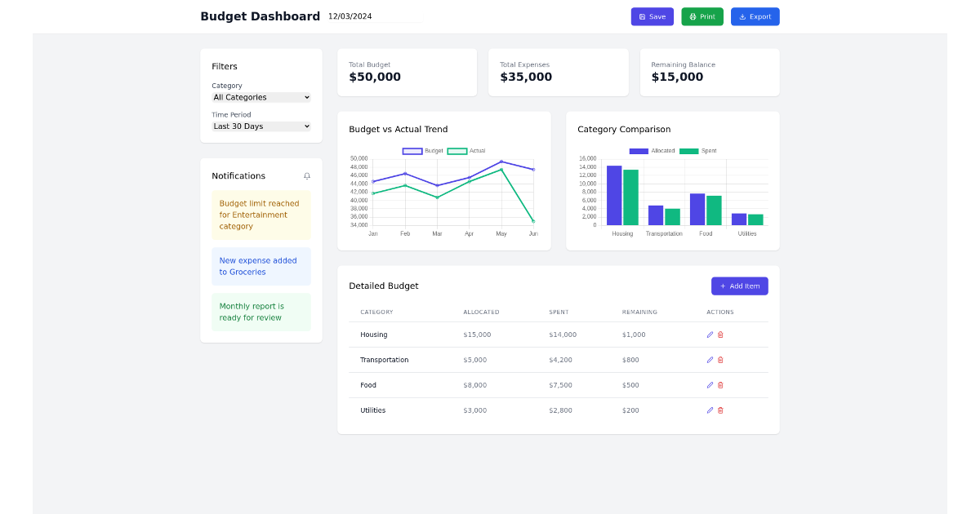Toggle the Allocated series in Category Comparison legend

click(651, 151)
